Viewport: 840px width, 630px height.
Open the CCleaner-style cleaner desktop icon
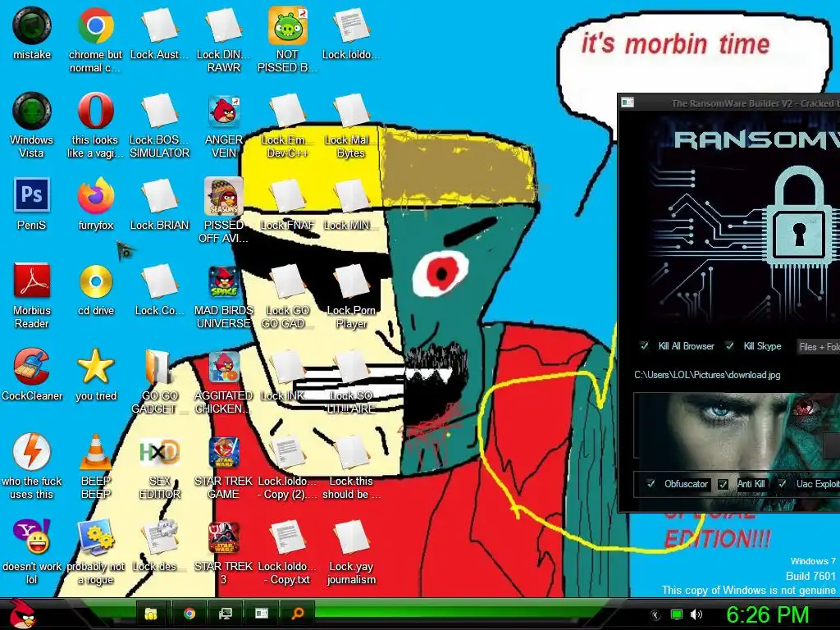point(32,367)
